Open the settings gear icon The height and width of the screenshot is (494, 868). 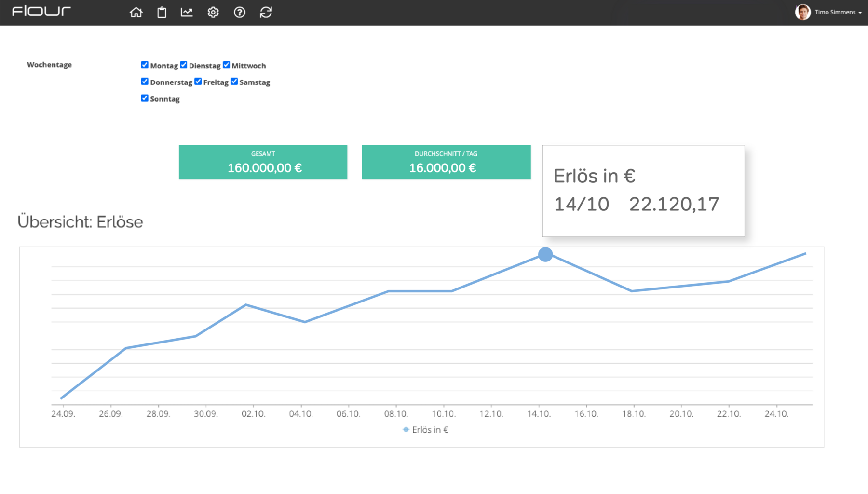213,12
